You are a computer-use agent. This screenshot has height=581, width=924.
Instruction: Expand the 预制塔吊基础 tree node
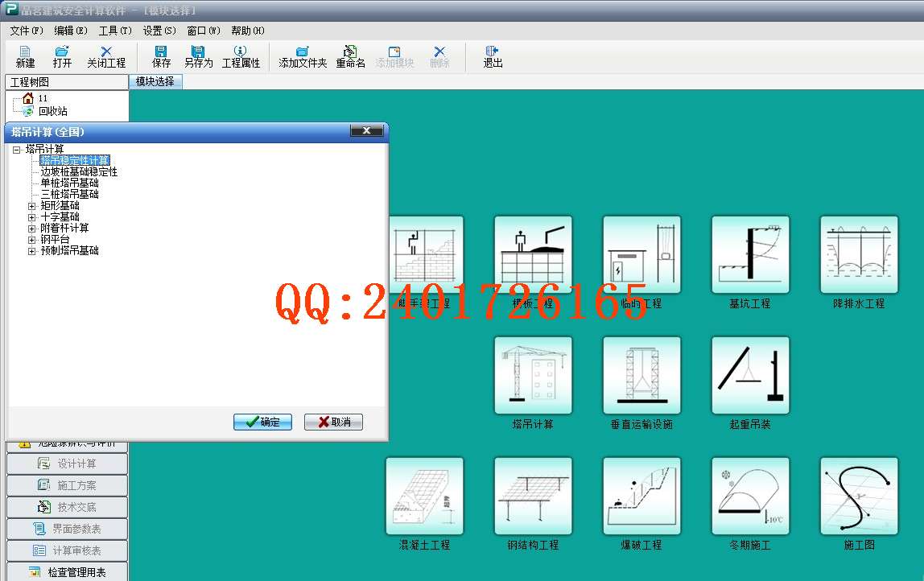pyautogui.click(x=32, y=251)
